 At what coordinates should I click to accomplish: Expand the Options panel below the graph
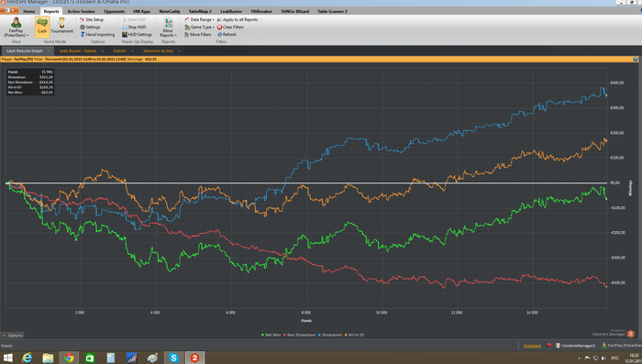[12, 336]
